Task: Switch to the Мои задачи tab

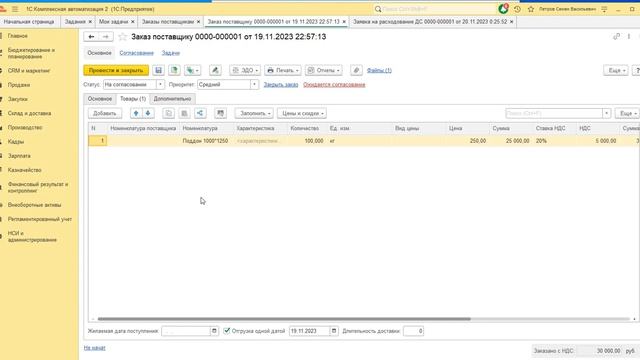Action: tap(113, 22)
